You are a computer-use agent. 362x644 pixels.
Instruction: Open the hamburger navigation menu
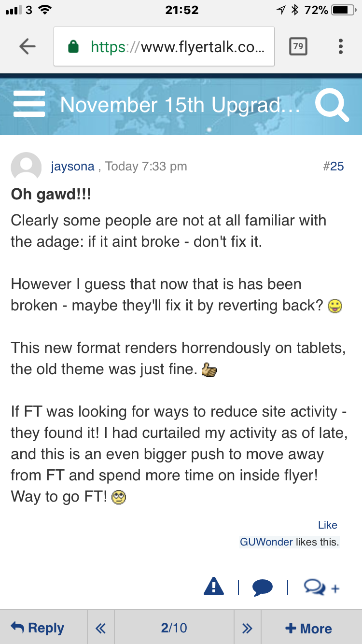click(x=29, y=105)
